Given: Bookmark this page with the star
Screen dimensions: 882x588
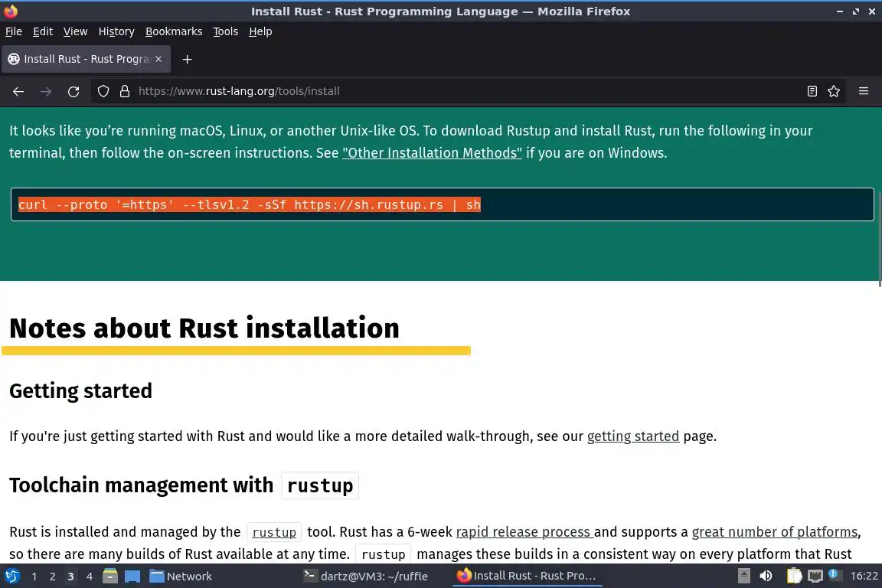Looking at the screenshot, I should [x=834, y=91].
